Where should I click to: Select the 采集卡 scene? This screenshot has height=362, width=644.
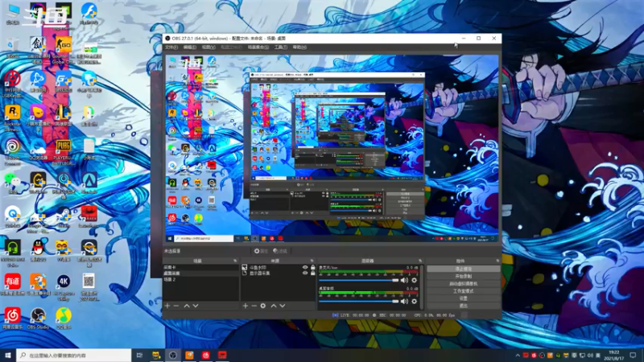pos(200,267)
